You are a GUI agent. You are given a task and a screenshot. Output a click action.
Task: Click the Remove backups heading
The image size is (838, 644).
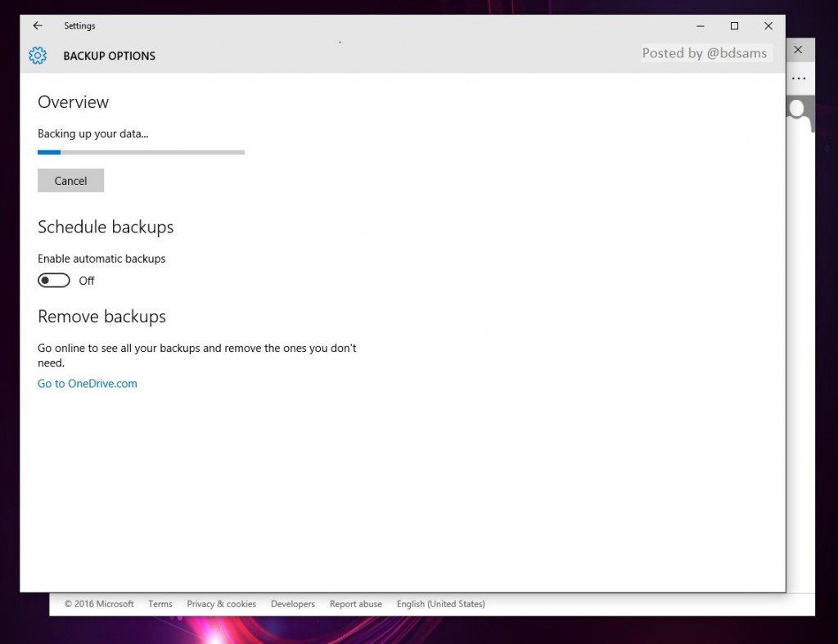point(101,317)
